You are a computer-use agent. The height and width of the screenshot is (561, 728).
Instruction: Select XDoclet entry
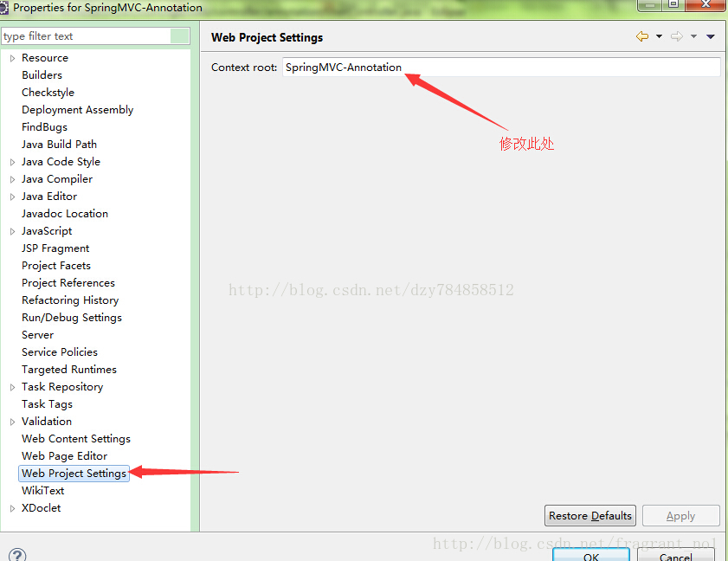[41, 508]
